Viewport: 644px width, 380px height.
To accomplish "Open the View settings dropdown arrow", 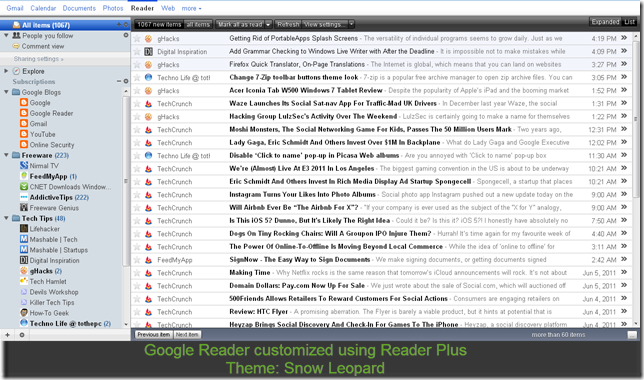I will pos(352,25).
